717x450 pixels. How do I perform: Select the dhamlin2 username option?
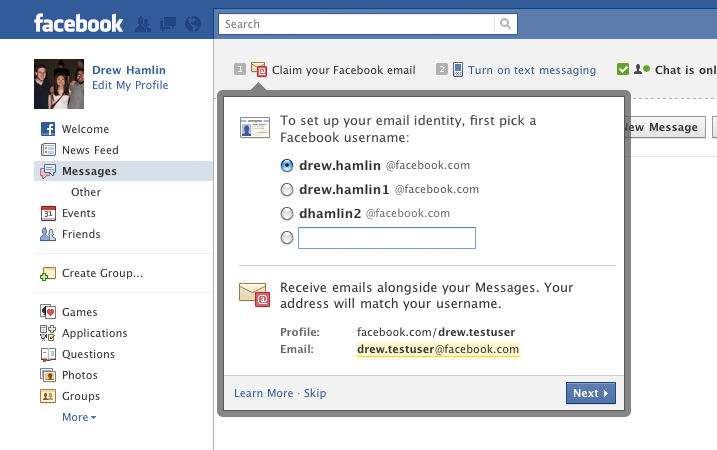[x=287, y=213]
